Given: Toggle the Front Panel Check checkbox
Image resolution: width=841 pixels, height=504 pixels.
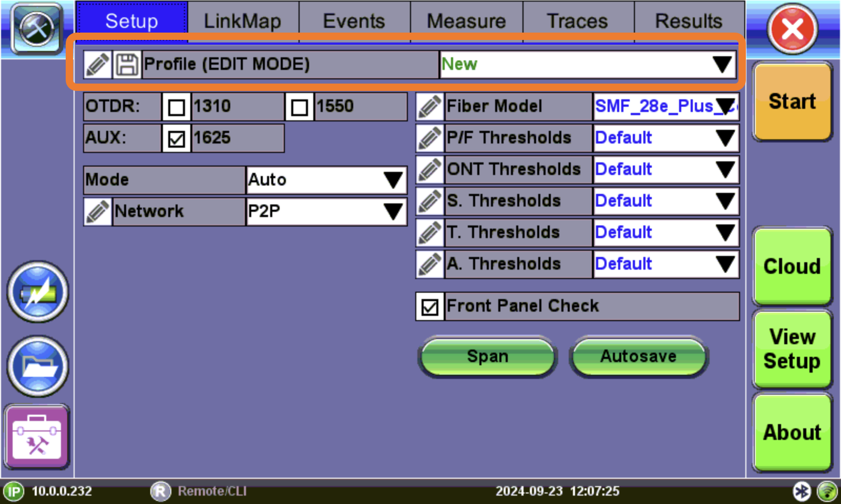Looking at the screenshot, I should [x=430, y=306].
